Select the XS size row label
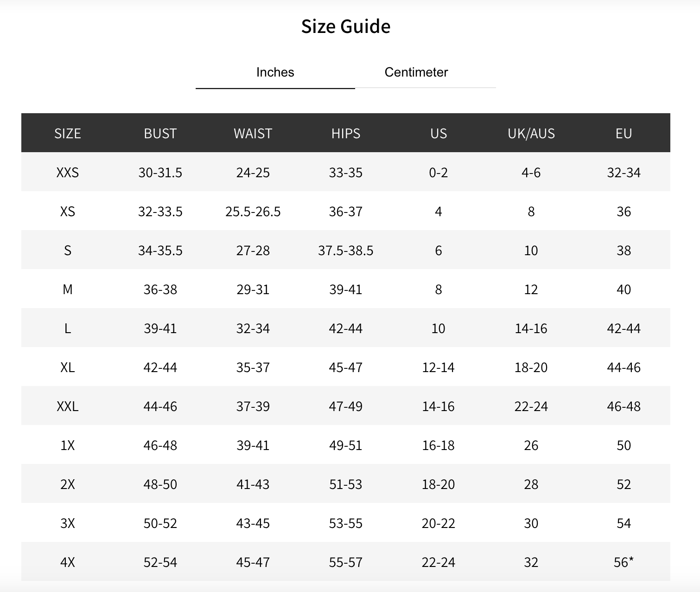The width and height of the screenshot is (700, 592). (68, 212)
